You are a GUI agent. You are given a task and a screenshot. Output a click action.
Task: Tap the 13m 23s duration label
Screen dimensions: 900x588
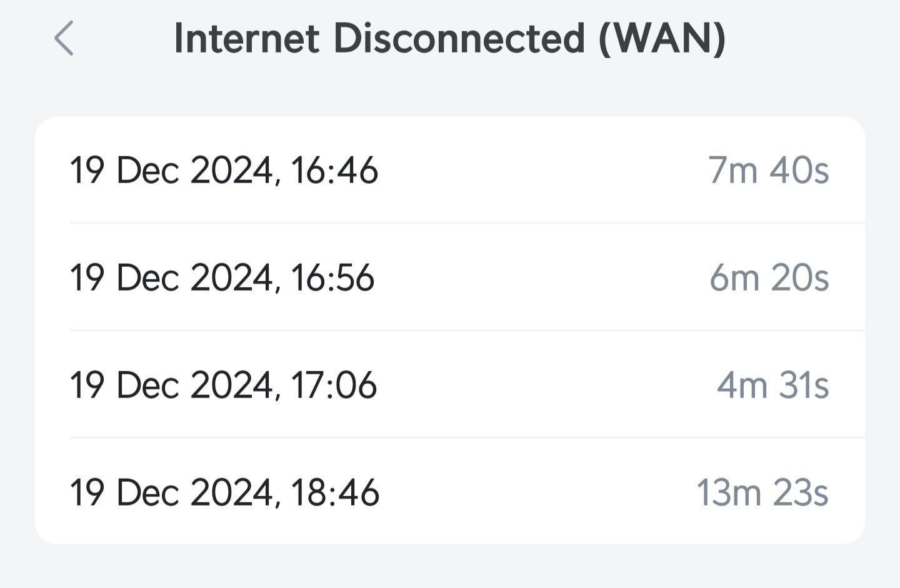[762, 492]
